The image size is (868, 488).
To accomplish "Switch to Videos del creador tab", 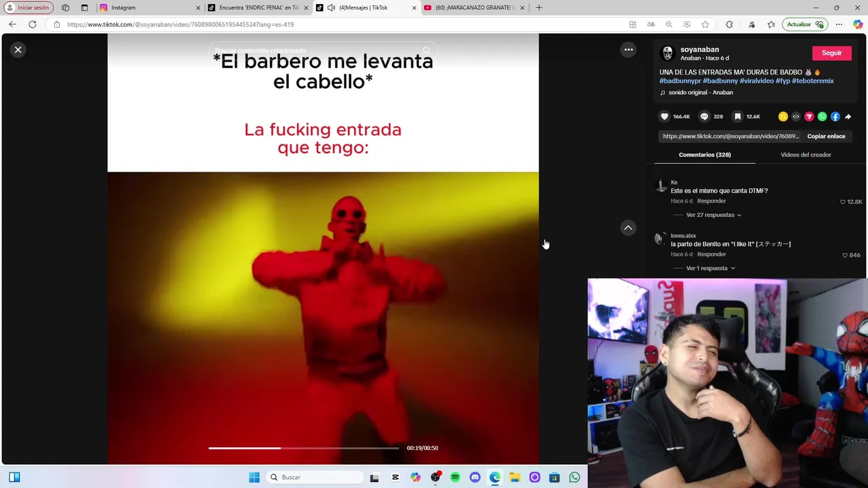I will tap(806, 155).
